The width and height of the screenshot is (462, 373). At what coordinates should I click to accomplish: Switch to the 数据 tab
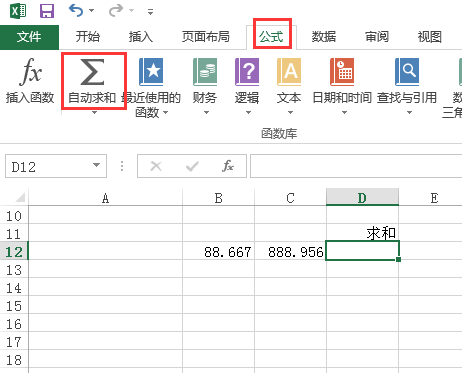tap(324, 37)
